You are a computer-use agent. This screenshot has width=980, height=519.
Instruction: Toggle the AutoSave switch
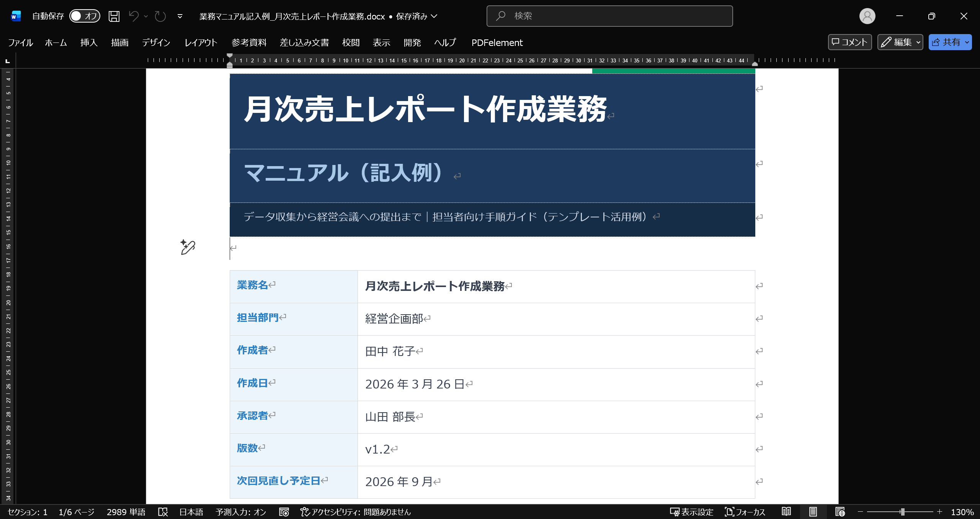(x=85, y=16)
